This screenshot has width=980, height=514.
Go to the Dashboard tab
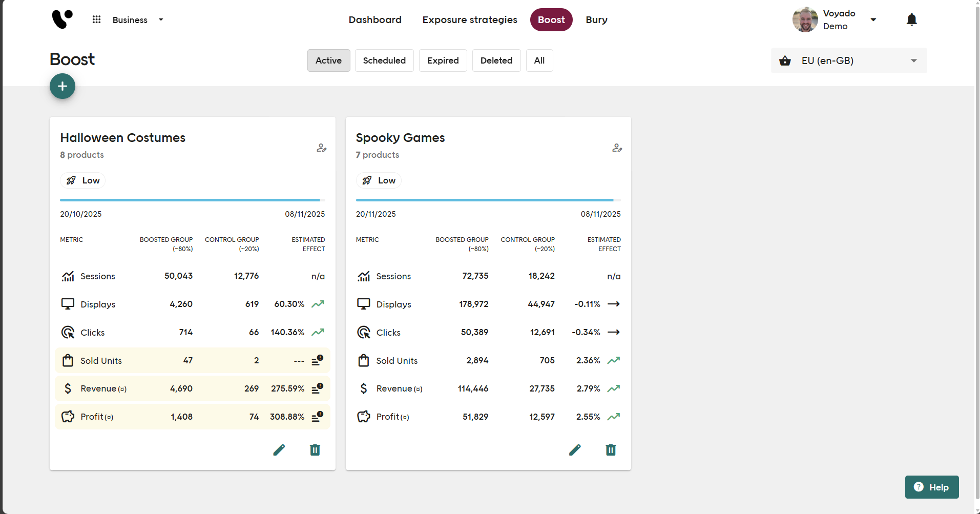pyautogui.click(x=375, y=20)
